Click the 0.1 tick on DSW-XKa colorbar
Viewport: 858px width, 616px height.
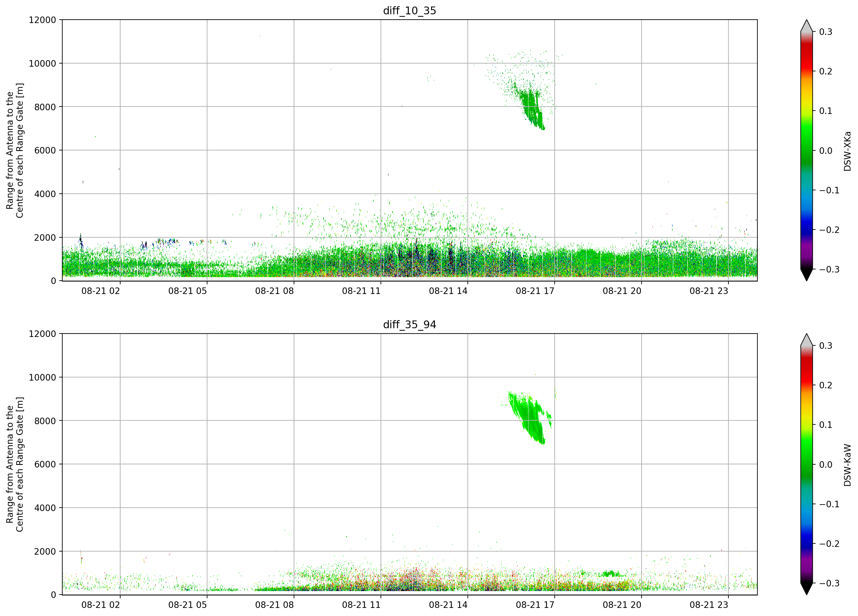(826, 111)
